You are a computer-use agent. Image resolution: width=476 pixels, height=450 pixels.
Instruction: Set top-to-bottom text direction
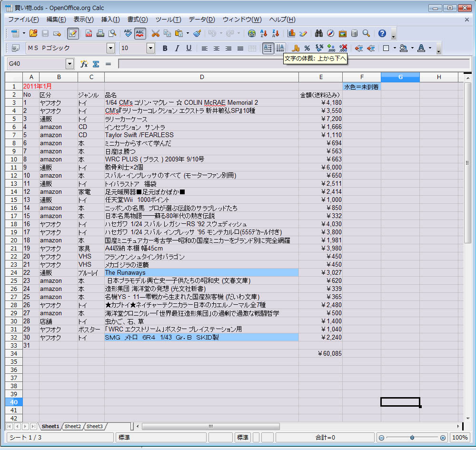[x=280, y=48]
